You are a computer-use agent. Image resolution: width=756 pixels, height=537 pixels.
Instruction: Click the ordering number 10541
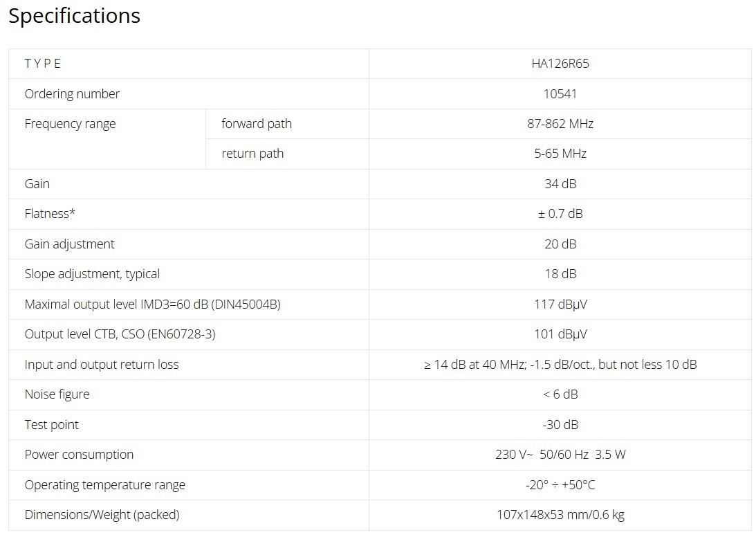pyautogui.click(x=560, y=94)
